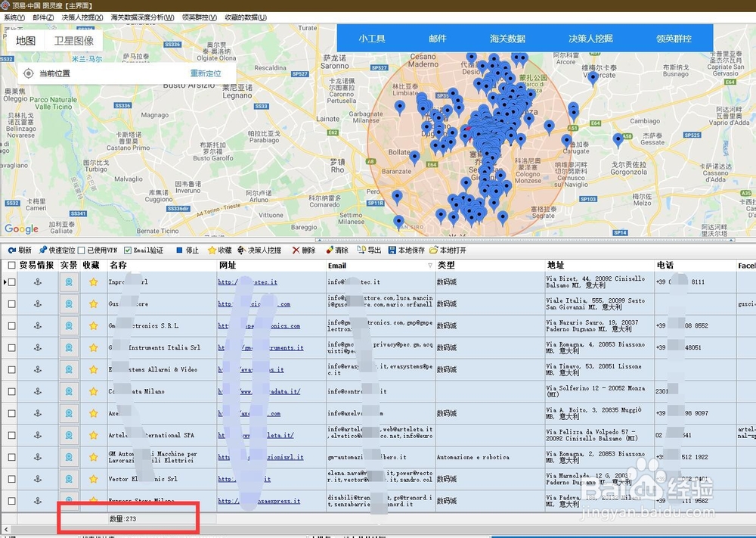
Task: Open 小工具 in the blue bar
Action: click(372, 39)
